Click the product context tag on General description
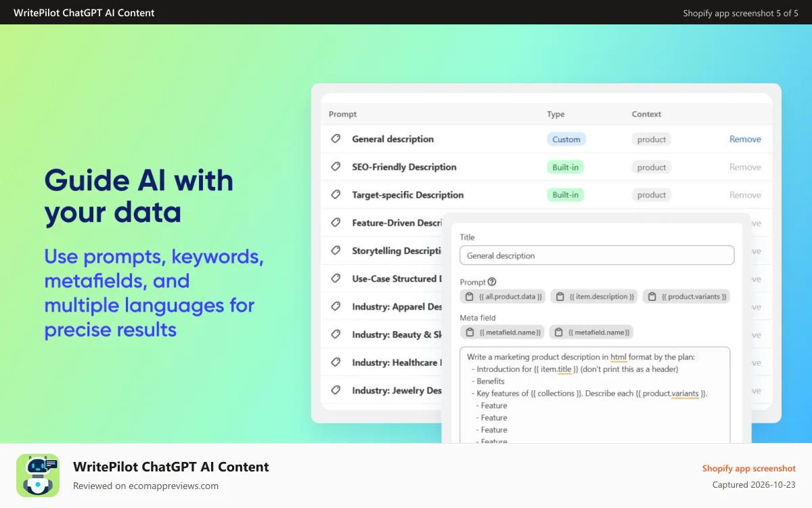812x508 pixels. 652,140
